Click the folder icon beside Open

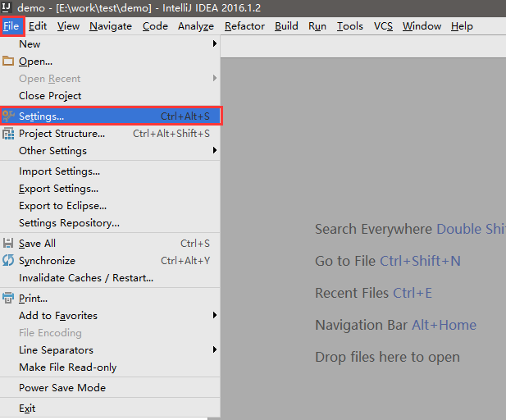coord(8,62)
